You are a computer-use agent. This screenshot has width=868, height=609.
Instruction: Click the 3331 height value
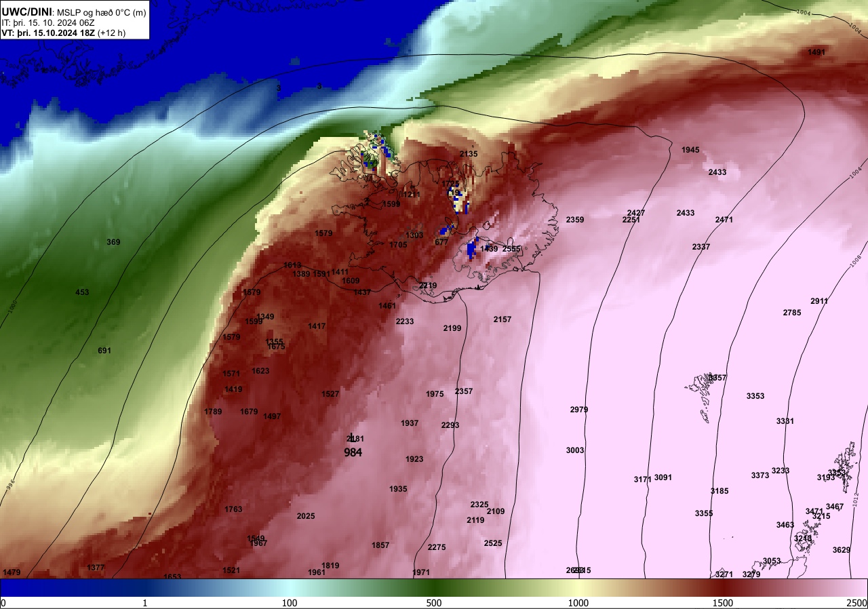785,421
